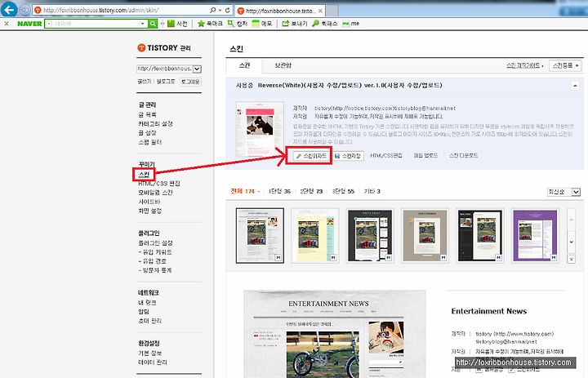Screen dimensions: 588x378
Task: Click the skin list down arrow scroller
Action: pos(571,242)
